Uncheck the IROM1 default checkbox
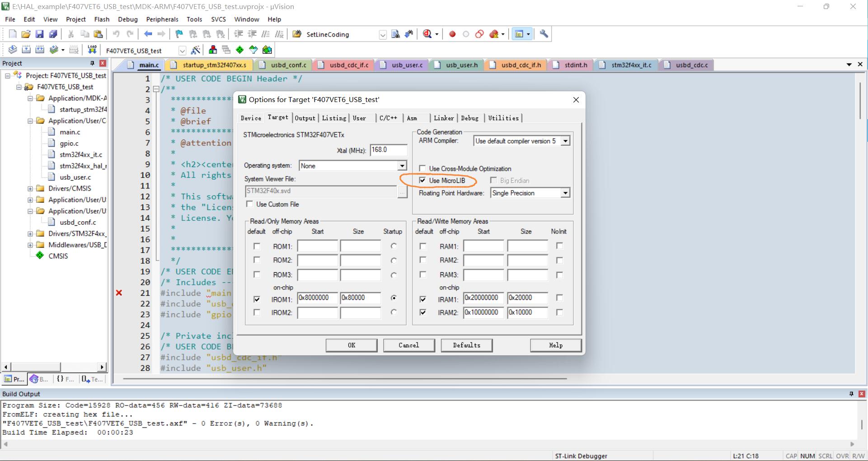This screenshot has height=461, width=868. [257, 299]
